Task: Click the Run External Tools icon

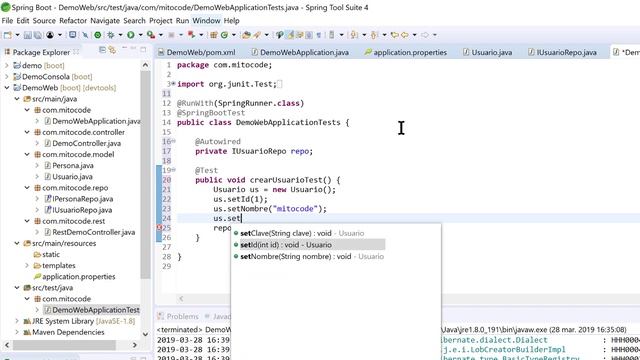Action: click(x=151, y=35)
